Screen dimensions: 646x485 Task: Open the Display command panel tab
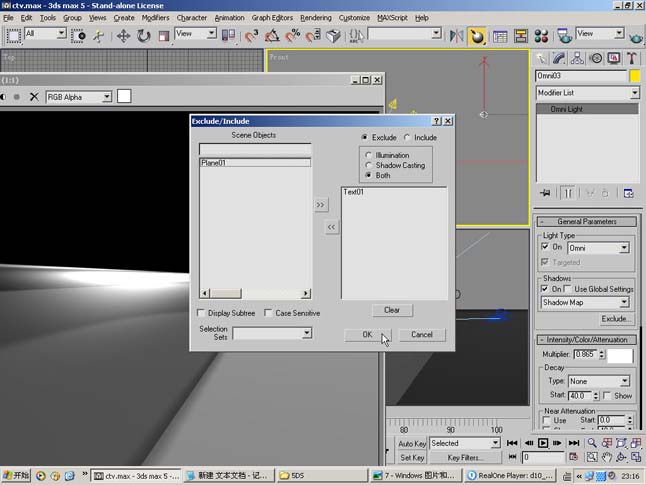pyautogui.click(x=614, y=58)
